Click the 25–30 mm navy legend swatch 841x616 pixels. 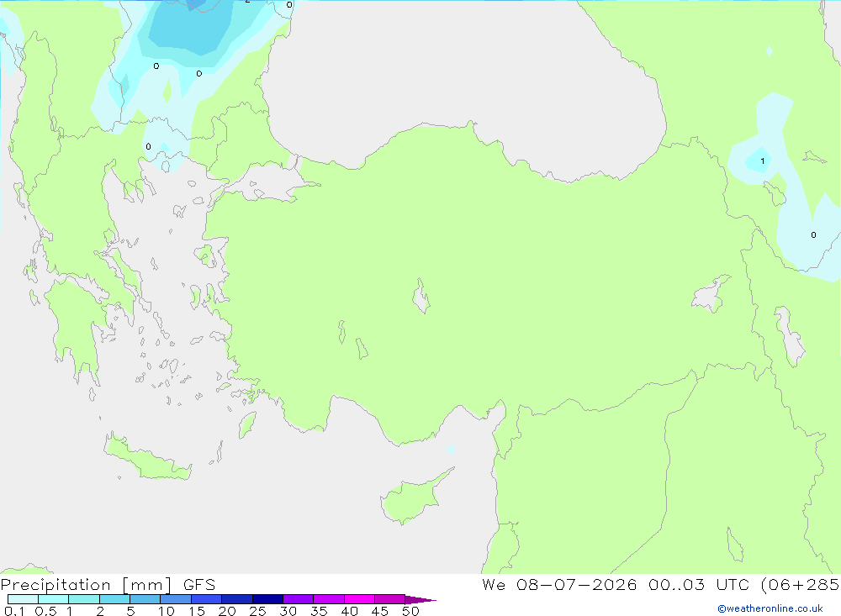267,599
